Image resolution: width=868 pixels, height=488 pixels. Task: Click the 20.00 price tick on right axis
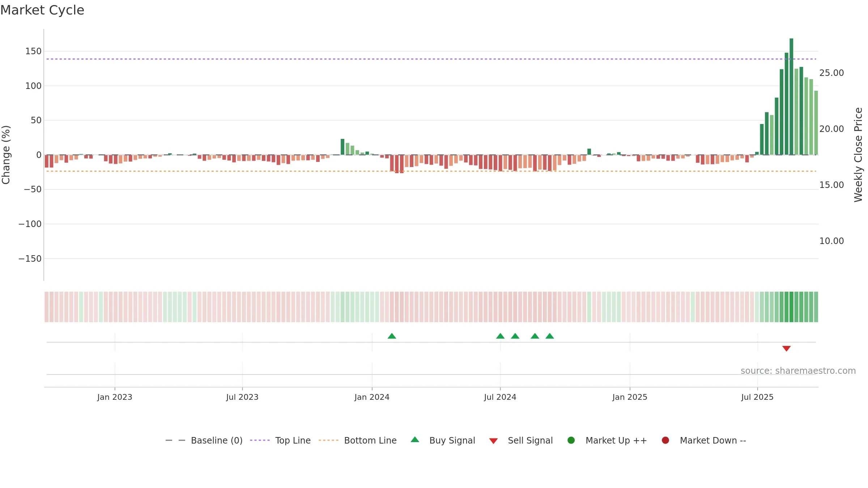831,129
